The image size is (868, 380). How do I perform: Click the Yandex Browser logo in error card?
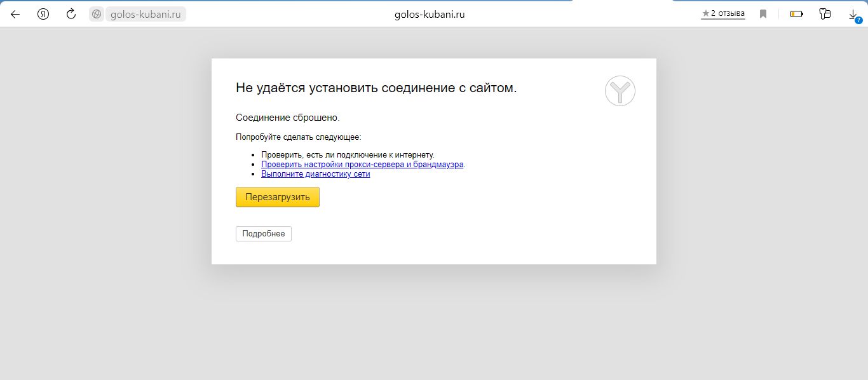click(x=620, y=91)
